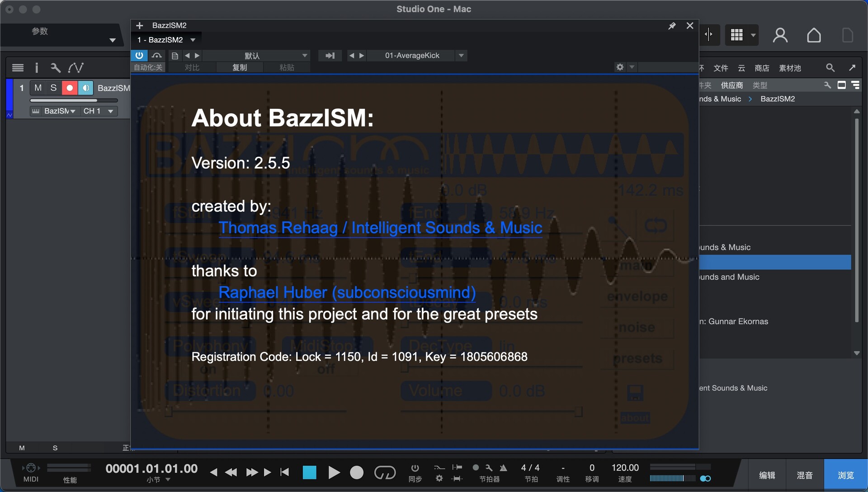Mute track 1 with the M button
This screenshot has width=868, height=492.
38,88
